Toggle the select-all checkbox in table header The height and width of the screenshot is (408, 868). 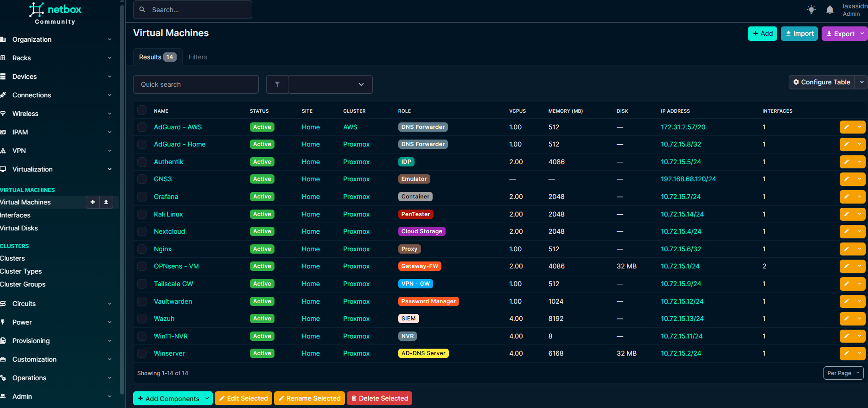[x=142, y=110]
